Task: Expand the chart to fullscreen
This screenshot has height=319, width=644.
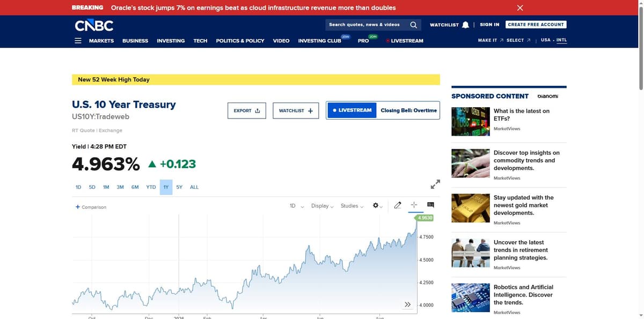Action: pyautogui.click(x=435, y=184)
